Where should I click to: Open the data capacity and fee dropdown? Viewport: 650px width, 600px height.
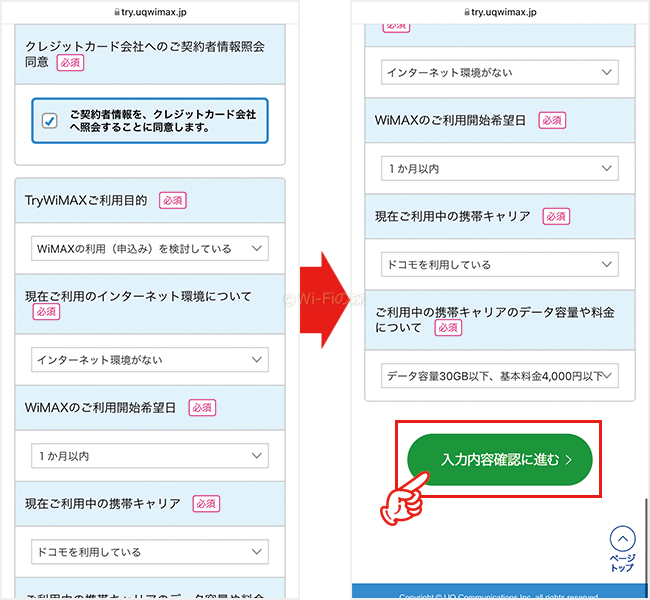(x=500, y=376)
